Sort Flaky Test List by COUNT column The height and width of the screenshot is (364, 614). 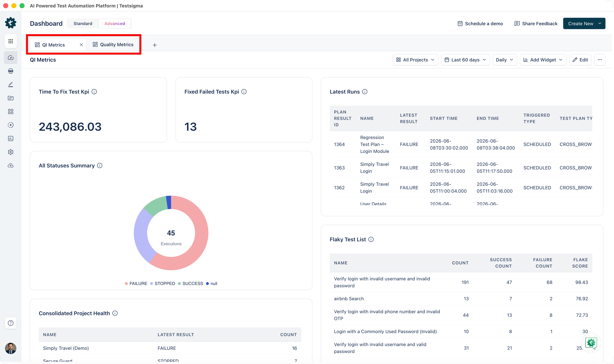[x=460, y=263]
